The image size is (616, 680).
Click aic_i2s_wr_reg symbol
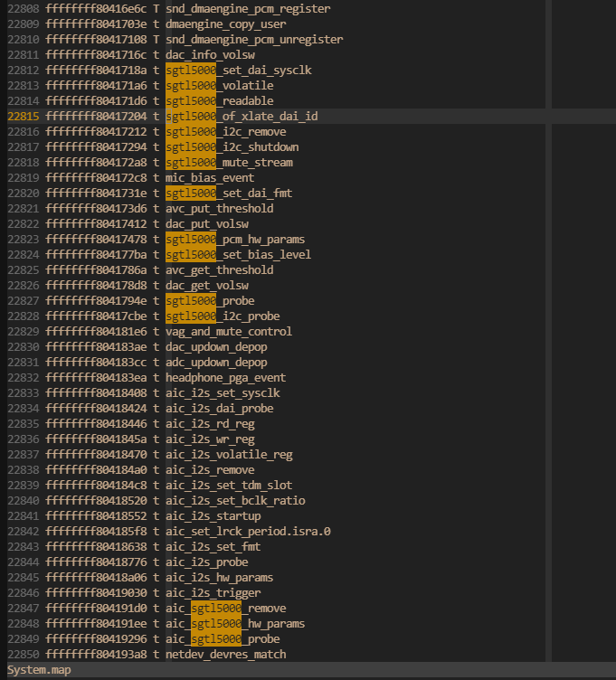pos(210,439)
